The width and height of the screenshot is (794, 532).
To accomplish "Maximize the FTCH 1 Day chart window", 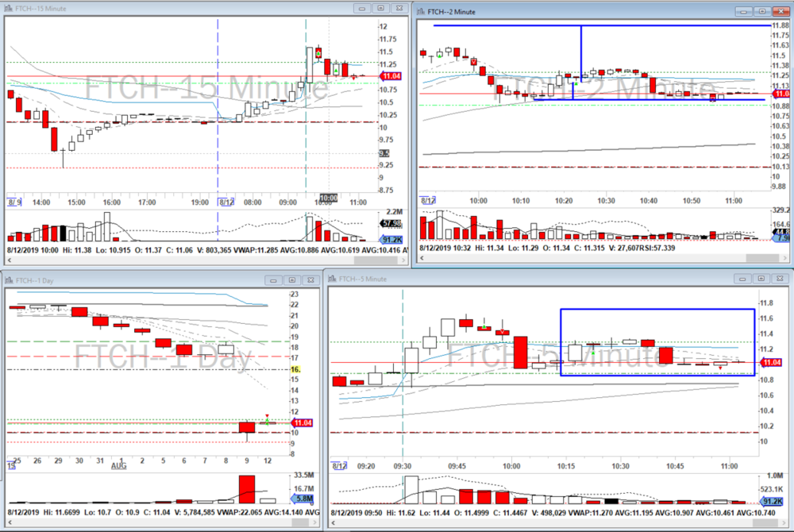I will 292,279.
